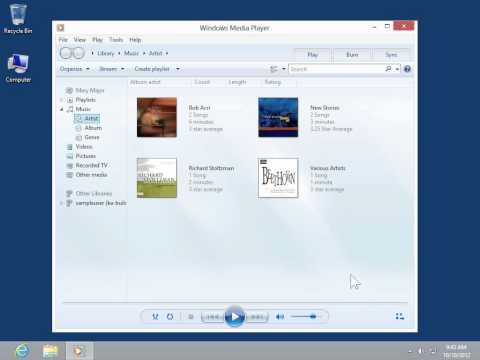Click the Stop playback button

[191, 316]
